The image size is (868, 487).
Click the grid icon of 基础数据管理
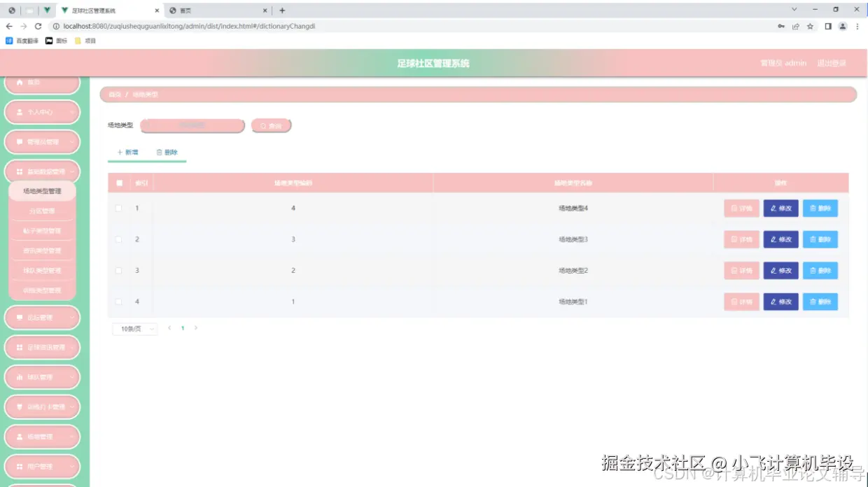pyautogui.click(x=20, y=171)
